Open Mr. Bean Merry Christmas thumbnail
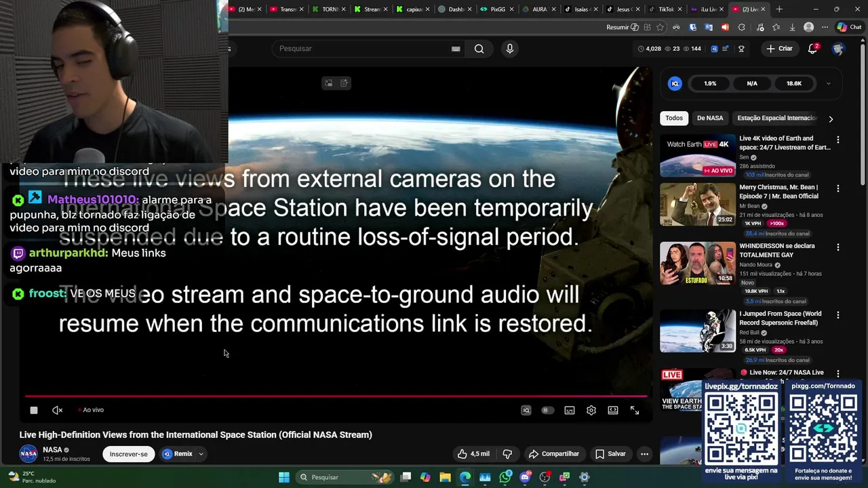The width and height of the screenshot is (868, 488). click(698, 205)
